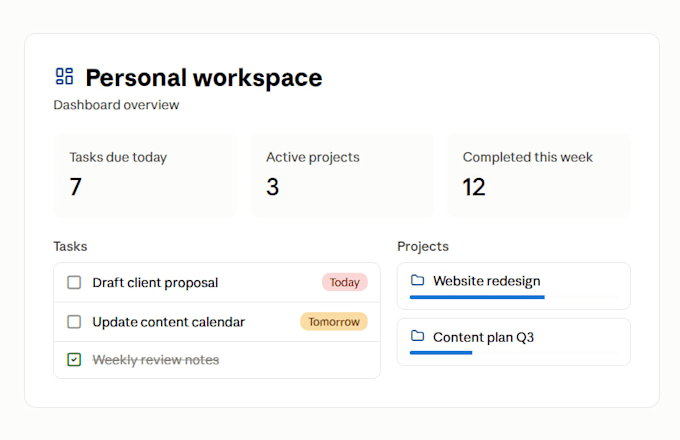The height and width of the screenshot is (440, 680).
Task: Click the Tomorrow due-date badge
Action: click(x=334, y=322)
